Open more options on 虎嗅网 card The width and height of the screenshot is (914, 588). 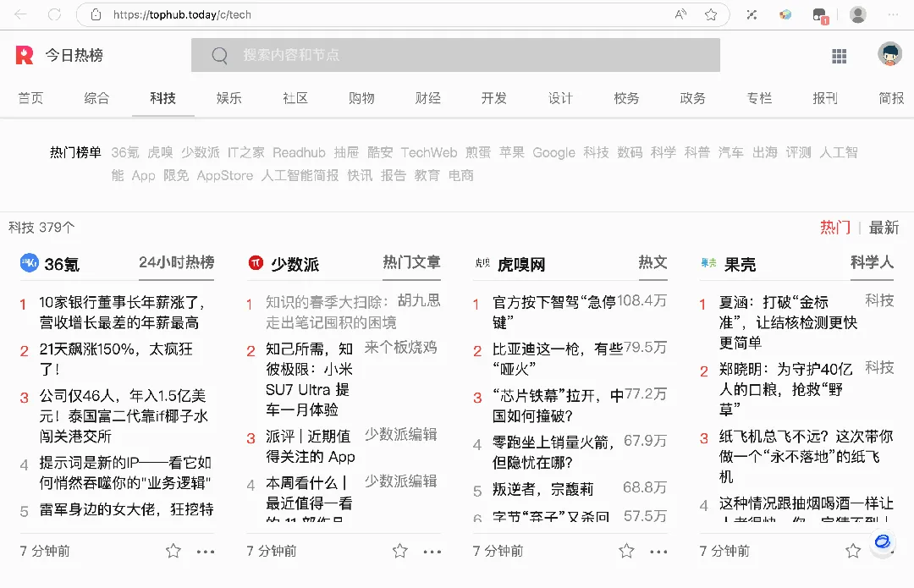[x=658, y=552]
